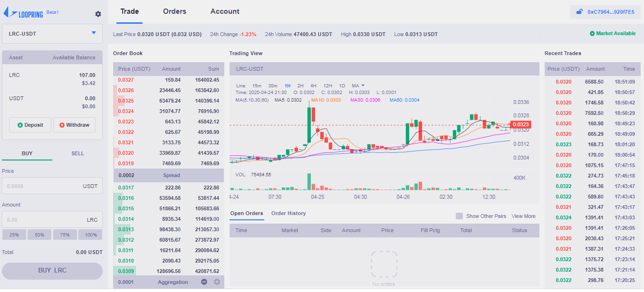Viewport: 644px width, 292px height.
Task: Open the MA indicator dropdown
Action: [x=358, y=85]
